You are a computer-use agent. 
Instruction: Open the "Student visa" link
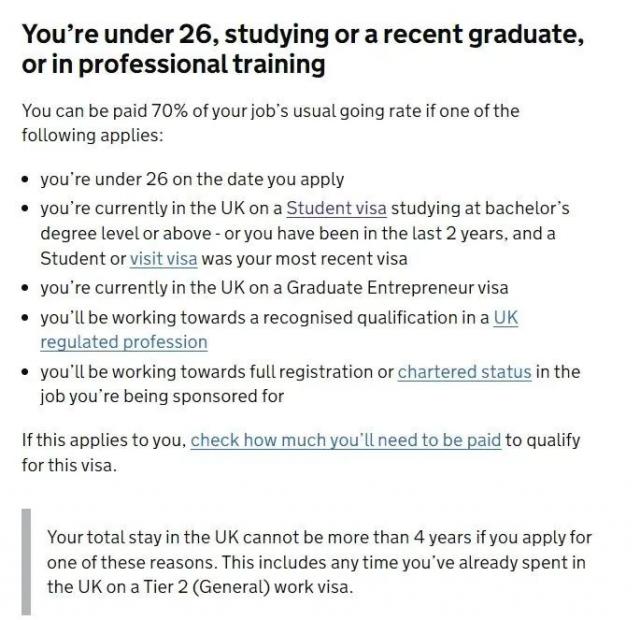point(336,209)
